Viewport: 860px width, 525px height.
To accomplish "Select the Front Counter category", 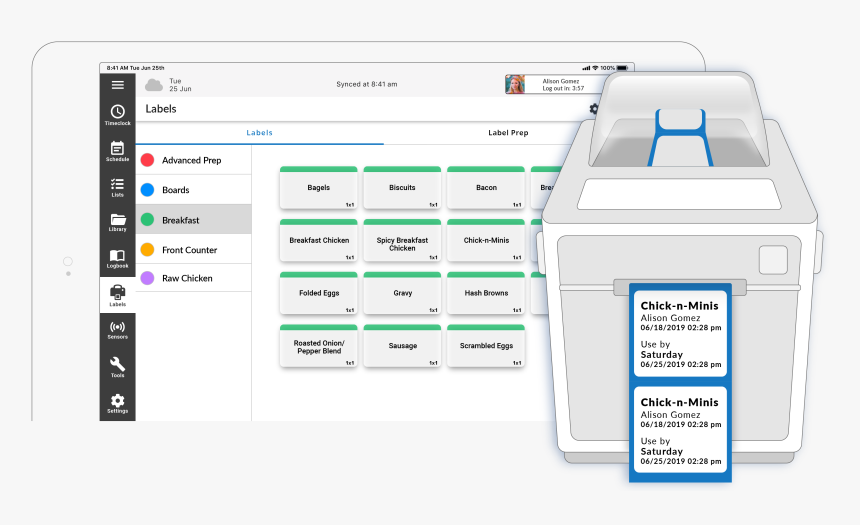I will point(194,250).
